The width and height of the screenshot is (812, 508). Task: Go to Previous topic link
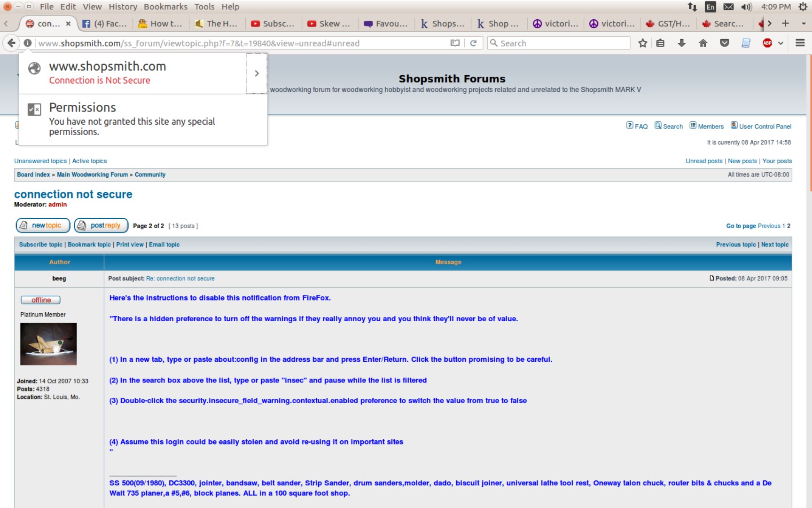736,245
